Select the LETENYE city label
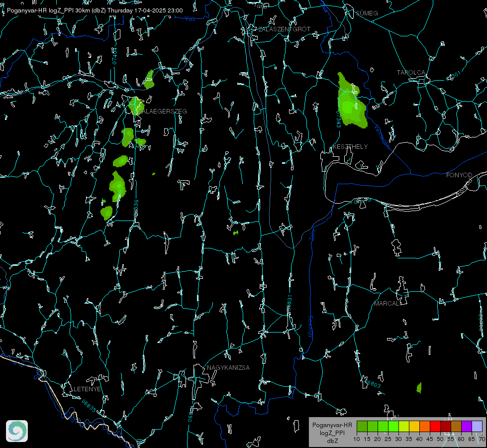The width and height of the screenshot is (487, 448). click(87, 389)
